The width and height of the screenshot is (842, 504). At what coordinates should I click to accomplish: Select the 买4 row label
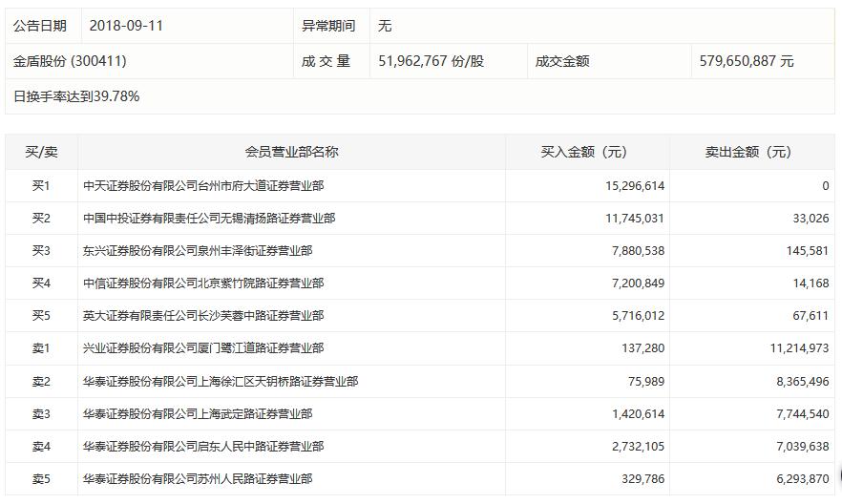point(41,283)
